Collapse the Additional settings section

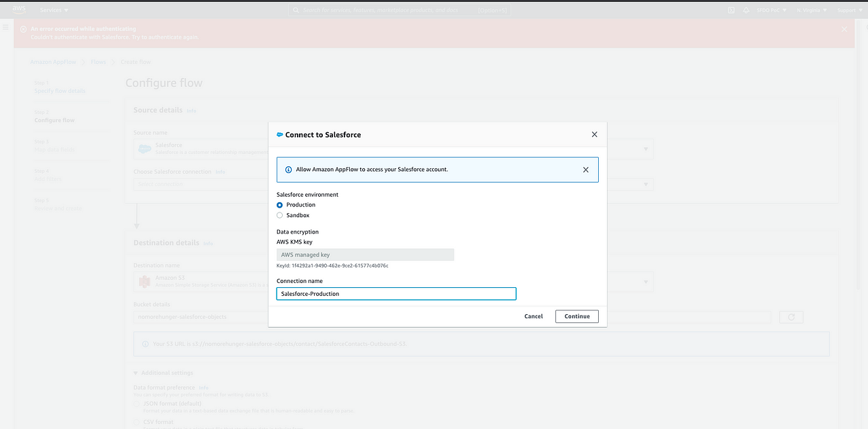click(x=163, y=373)
